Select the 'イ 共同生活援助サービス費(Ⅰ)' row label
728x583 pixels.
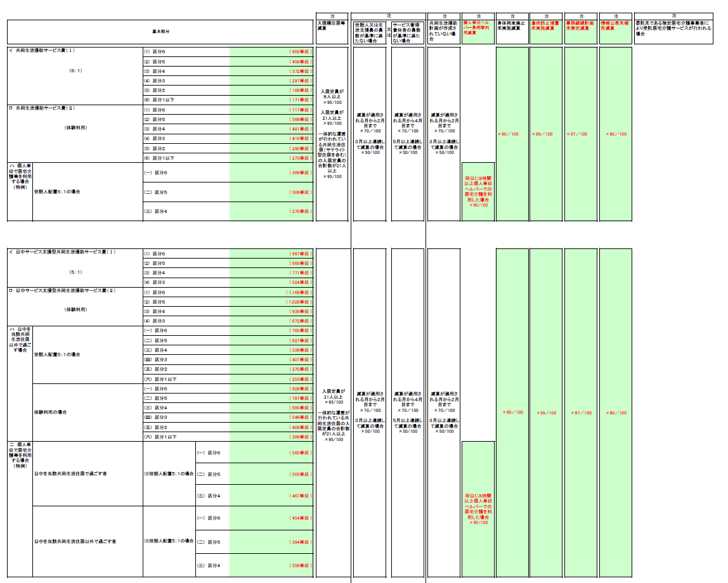coord(41,51)
